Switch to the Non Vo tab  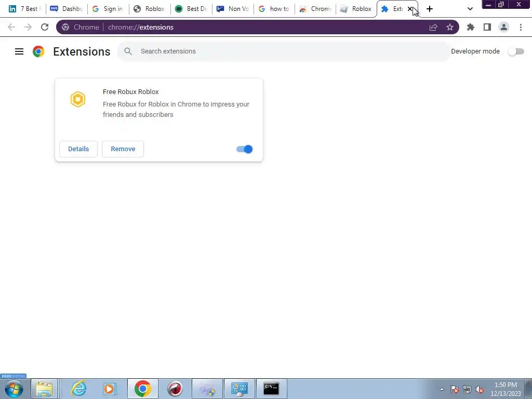pyautogui.click(x=233, y=9)
